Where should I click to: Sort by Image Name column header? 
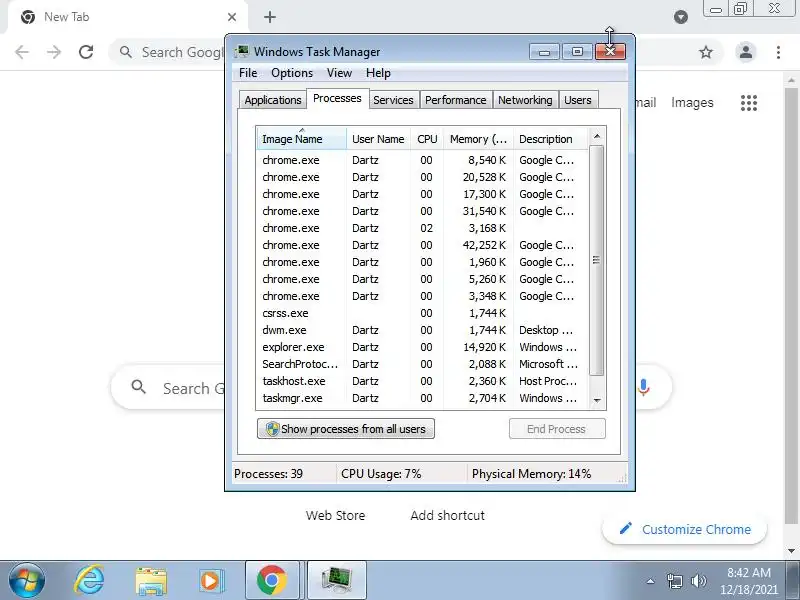coord(301,139)
